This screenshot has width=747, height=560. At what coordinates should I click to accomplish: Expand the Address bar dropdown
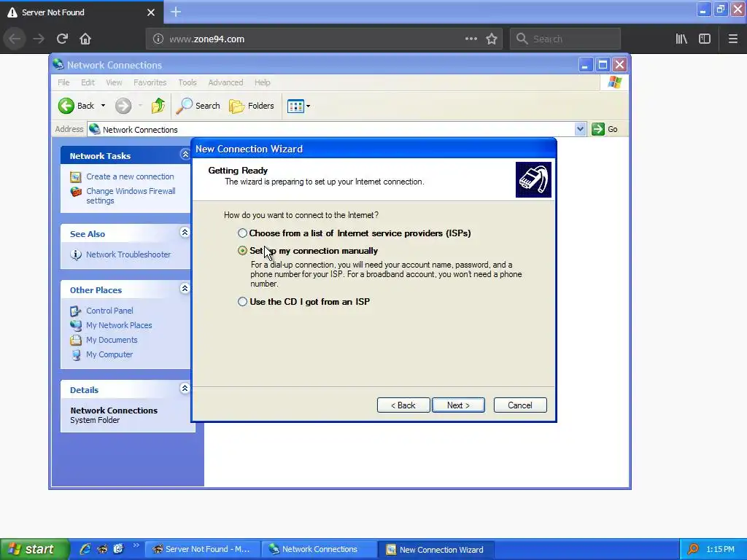click(580, 129)
